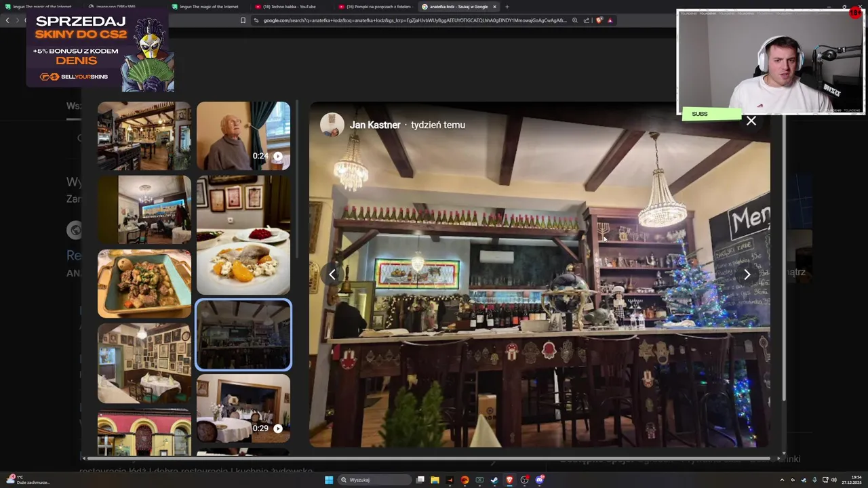Go to the previous photo with left arrow
Image resolution: width=868 pixels, height=488 pixels.
click(332, 274)
